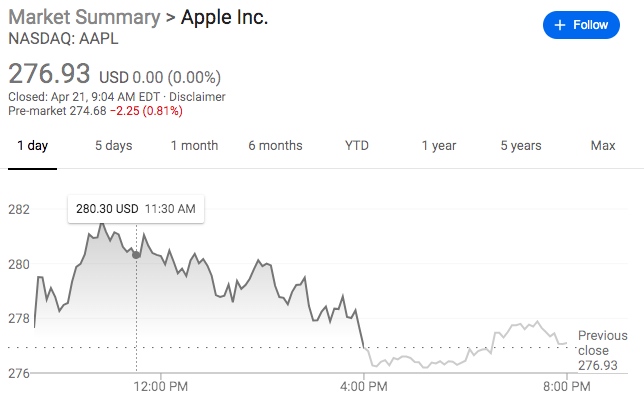
Task: Show the Max time range
Action: coord(602,146)
